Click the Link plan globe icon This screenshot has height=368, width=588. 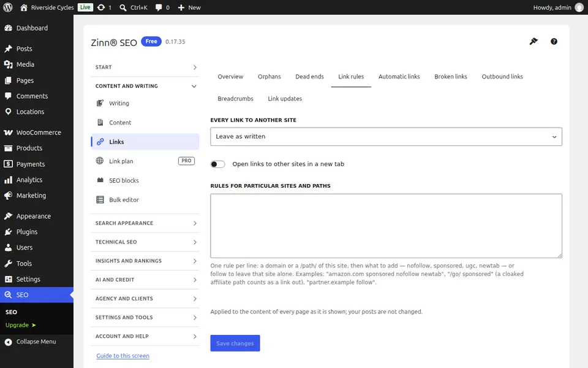click(x=100, y=161)
